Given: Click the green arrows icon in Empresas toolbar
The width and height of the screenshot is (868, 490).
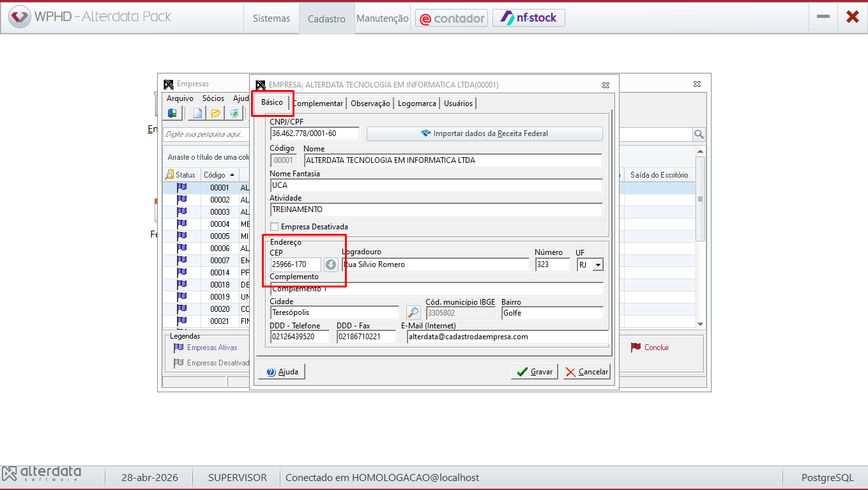Looking at the screenshot, I should click(234, 113).
